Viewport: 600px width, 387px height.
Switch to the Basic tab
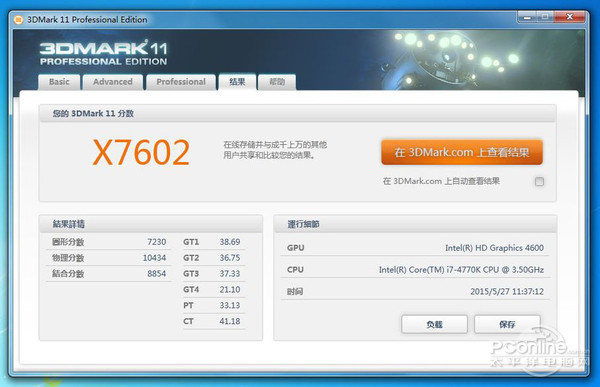point(59,82)
